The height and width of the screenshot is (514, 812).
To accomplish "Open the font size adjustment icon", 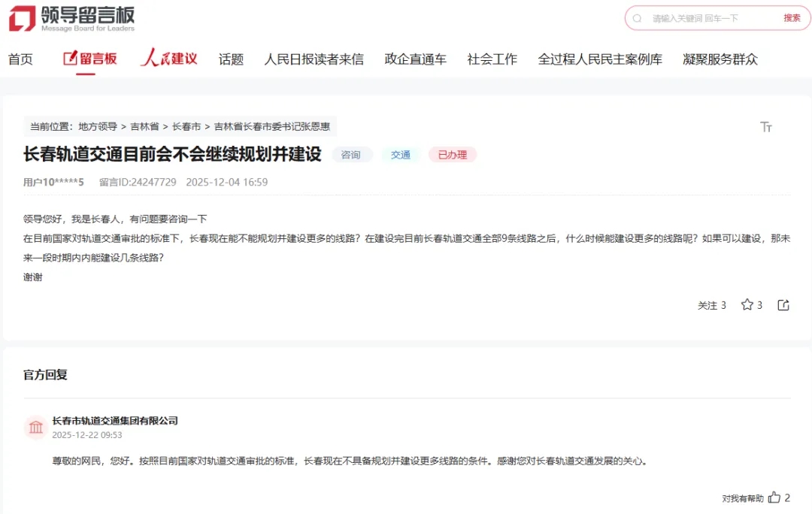I will [766, 127].
